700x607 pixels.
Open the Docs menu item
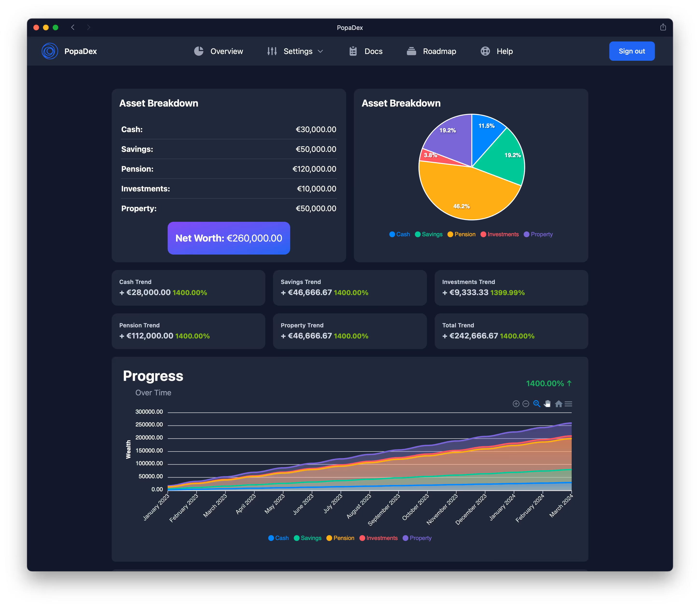[x=366, y=51]
